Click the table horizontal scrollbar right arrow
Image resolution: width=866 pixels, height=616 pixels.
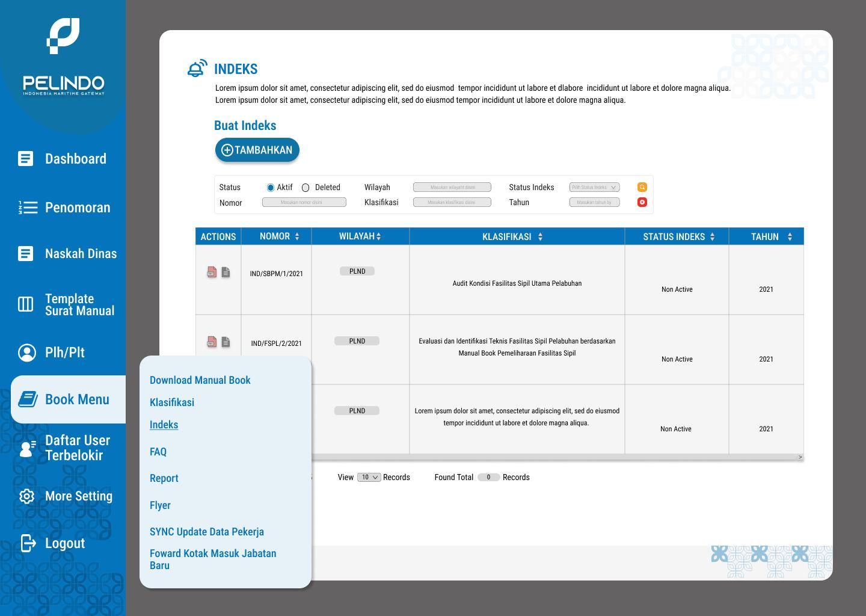click(800, 457)
